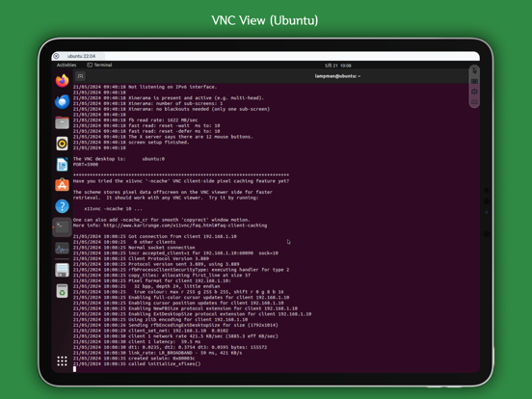Click the 'PORT=5900' line
Screen dimensions: 532x399
click(86, 165)
